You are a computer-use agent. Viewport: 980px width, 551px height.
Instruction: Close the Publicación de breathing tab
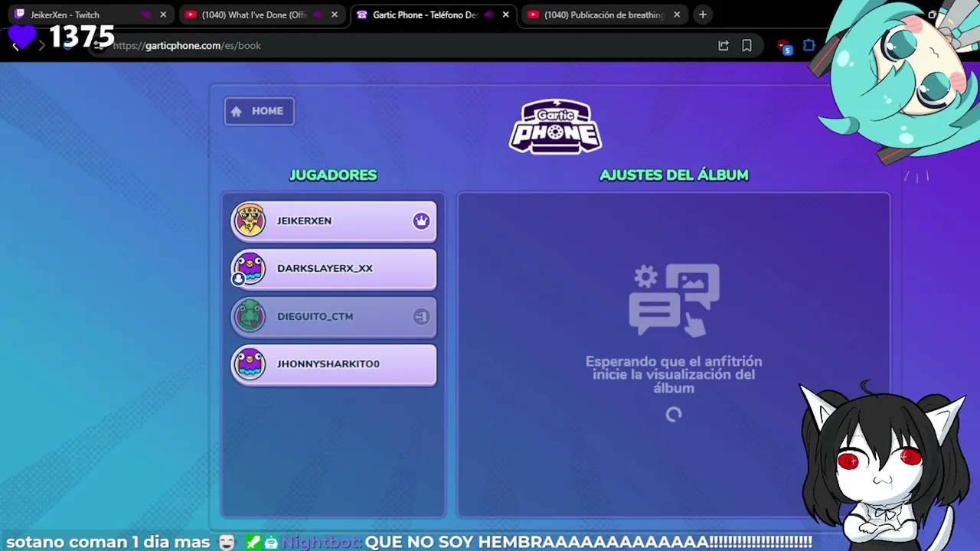pos(677,15)
